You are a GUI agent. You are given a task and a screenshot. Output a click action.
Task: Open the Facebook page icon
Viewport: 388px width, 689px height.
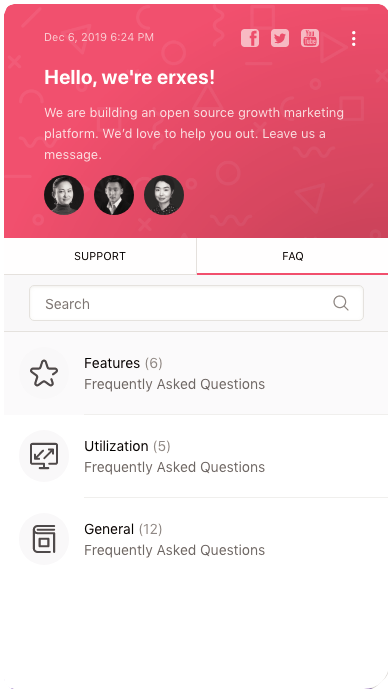[250, 38]
